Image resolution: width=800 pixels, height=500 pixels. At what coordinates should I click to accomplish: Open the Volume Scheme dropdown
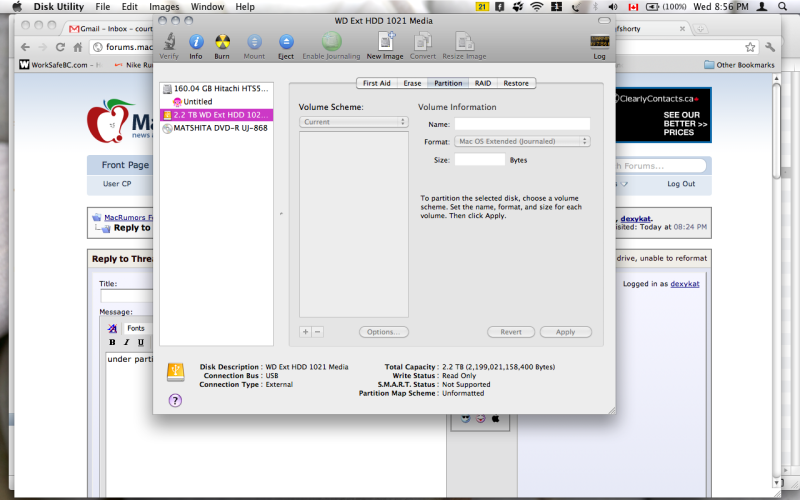(x=353, y=122)
